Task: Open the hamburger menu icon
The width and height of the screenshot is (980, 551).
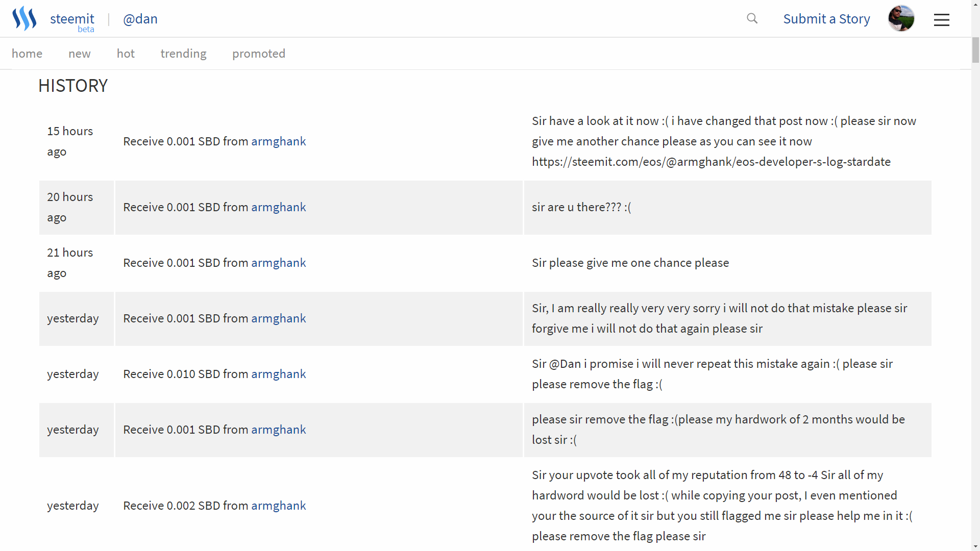Action: point(941,19)
